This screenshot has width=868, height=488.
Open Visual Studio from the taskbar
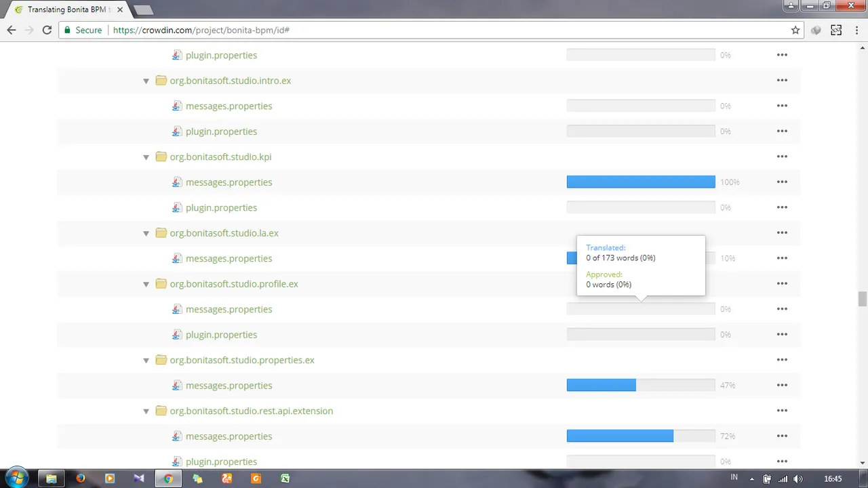coord(139,478)
